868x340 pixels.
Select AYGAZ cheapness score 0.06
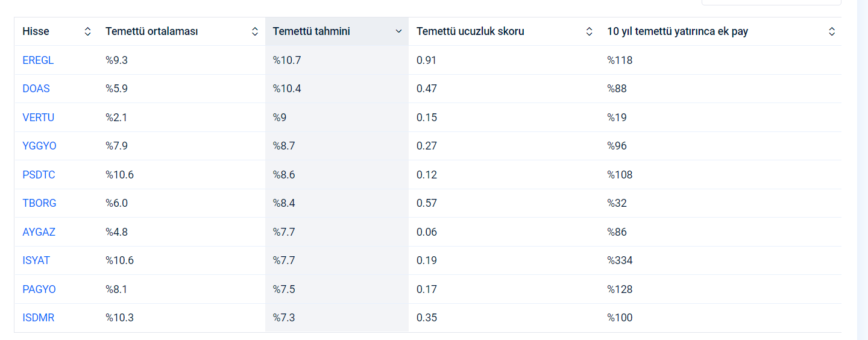[427, 232]
